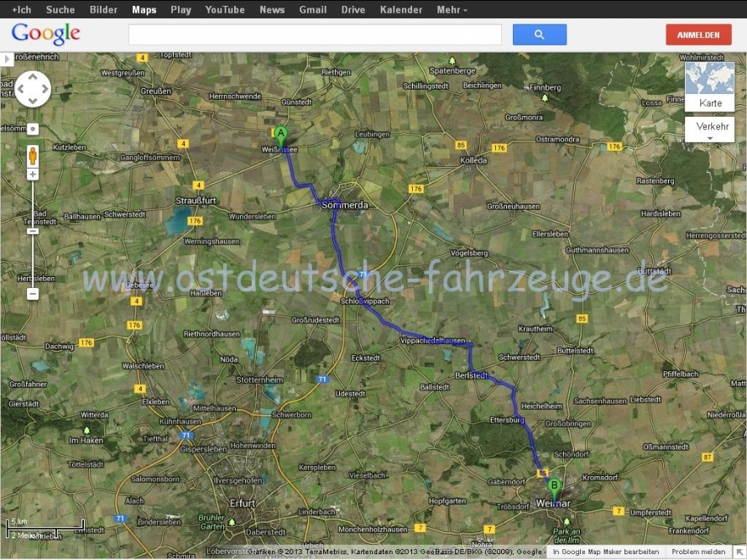Click the tree icon above Park an der Ilm

click(x=567, y=521)
